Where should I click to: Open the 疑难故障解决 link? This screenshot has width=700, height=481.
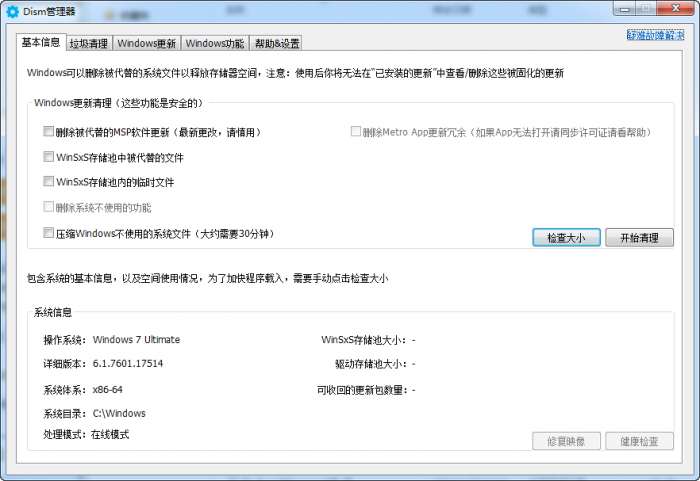[x=655, y=35]
